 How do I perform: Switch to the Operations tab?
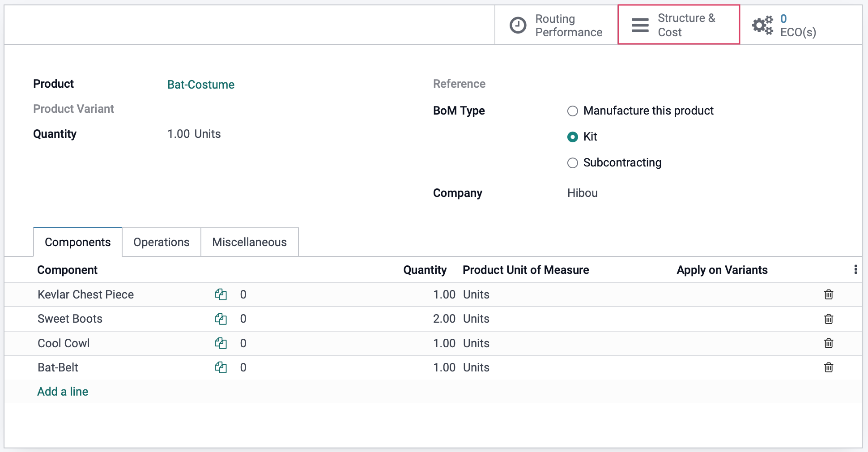tap(162, 242)
